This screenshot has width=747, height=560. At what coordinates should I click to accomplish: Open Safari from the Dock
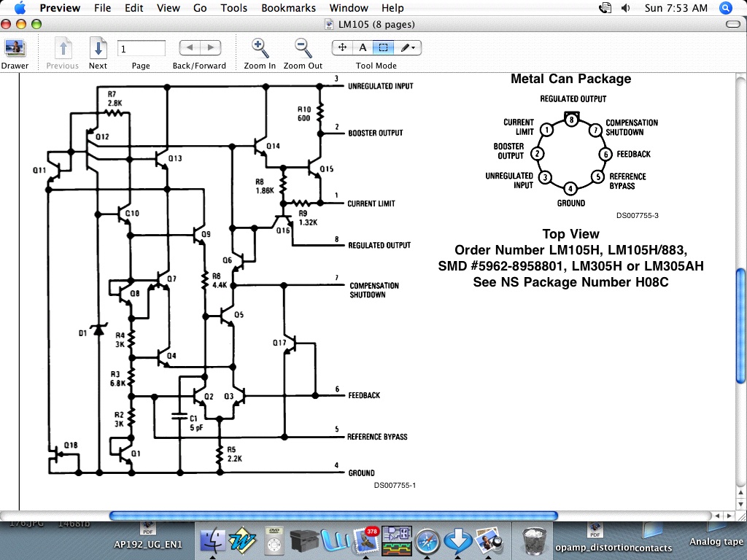point(427,541)
